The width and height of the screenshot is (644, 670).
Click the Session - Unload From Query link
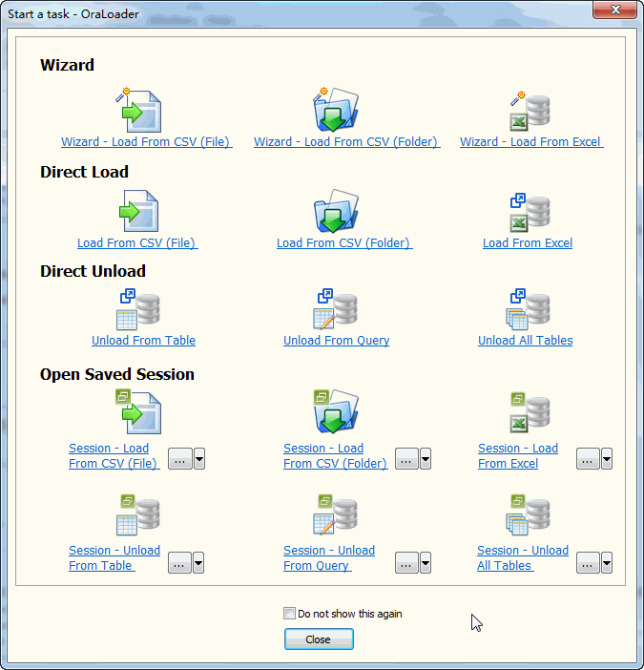(x=329, y=557)
